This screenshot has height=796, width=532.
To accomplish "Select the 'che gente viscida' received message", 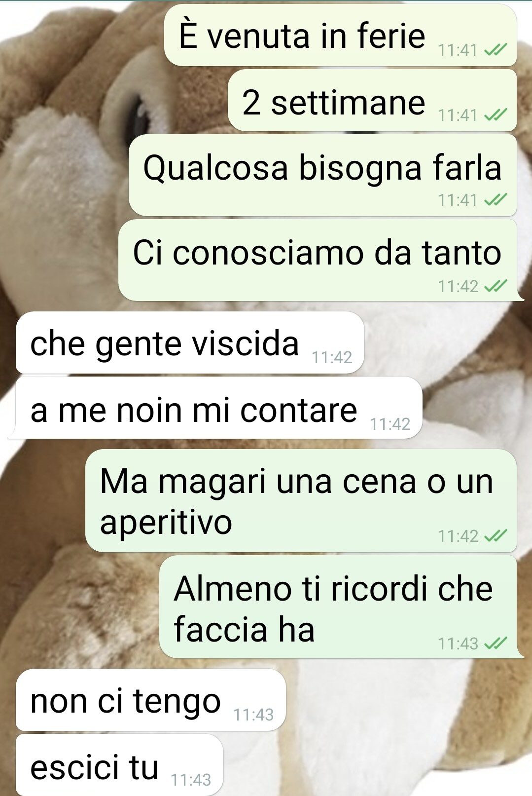I will tap(190, 342).
